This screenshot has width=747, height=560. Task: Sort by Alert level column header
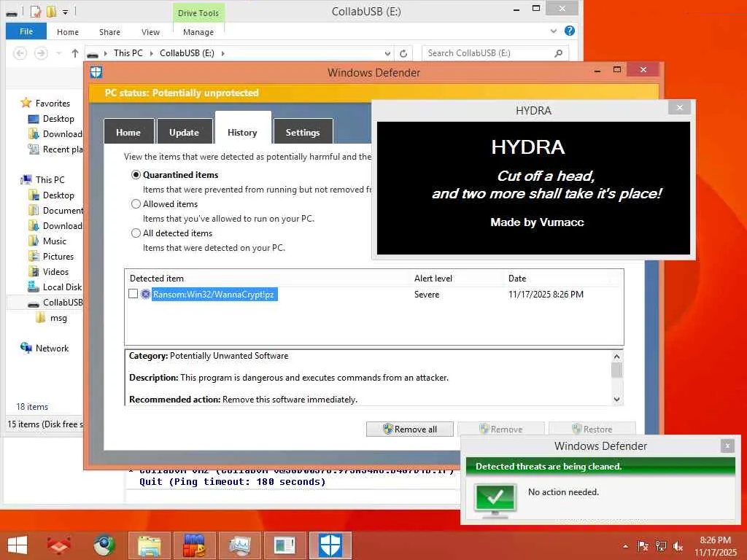[x=433, y=278]
